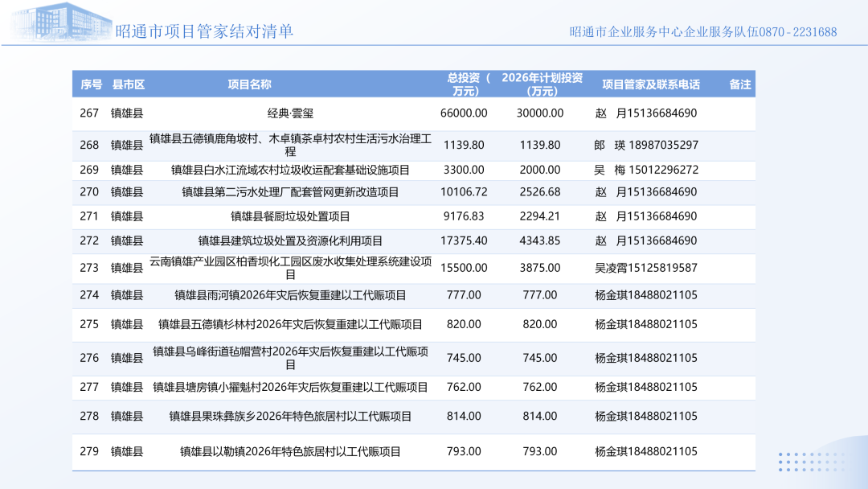Click total investment 9176.83
The height and width of the screenshot is (489, 868).
[464, 216]
